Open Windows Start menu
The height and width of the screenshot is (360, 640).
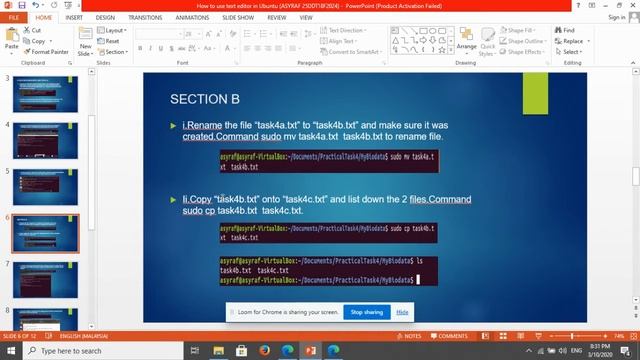11,351
